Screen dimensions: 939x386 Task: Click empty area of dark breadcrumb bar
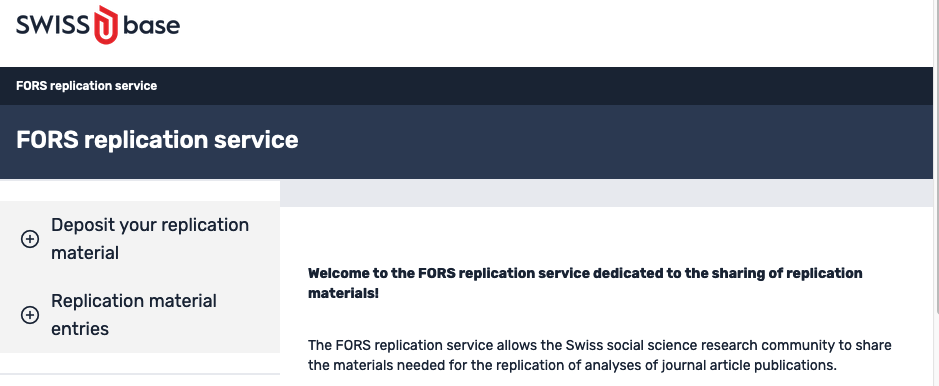539,86
